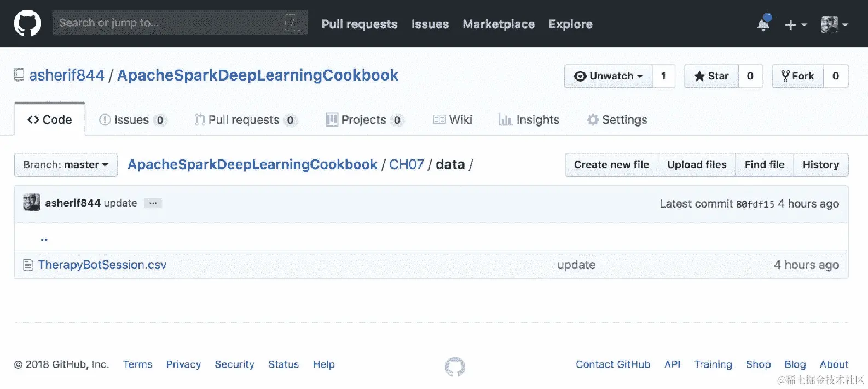Star the repository

click(711, 76)
